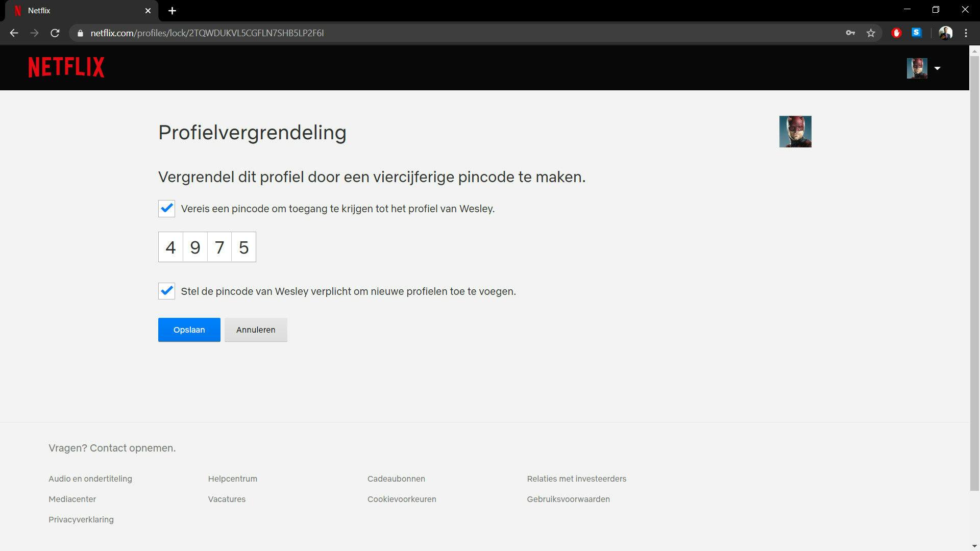
Task: Open the Chrome three-dot menu
Action: click(966, 33)
